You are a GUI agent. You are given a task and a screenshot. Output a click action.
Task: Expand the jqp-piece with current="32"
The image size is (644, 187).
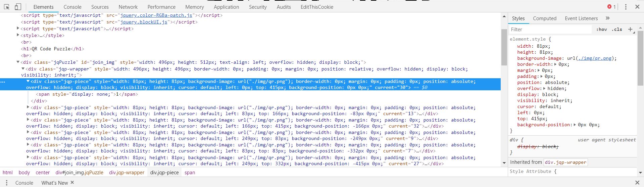(28, 120)
